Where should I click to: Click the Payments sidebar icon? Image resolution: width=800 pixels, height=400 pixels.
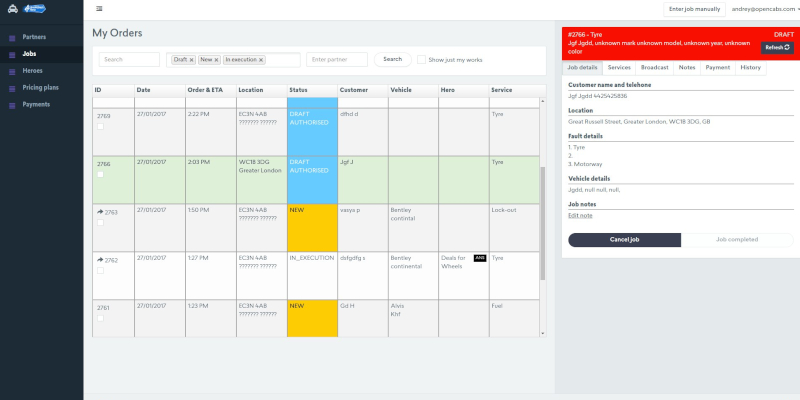click(x=11, y=104)
